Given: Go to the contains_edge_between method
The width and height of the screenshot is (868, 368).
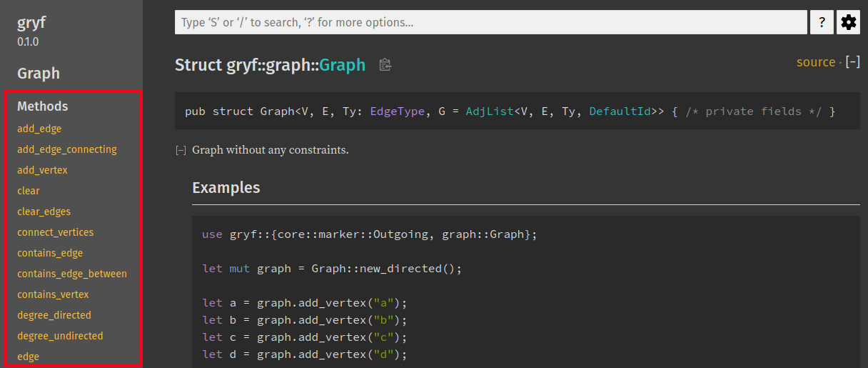Looking at the screenshot, I should coord(72,274).
